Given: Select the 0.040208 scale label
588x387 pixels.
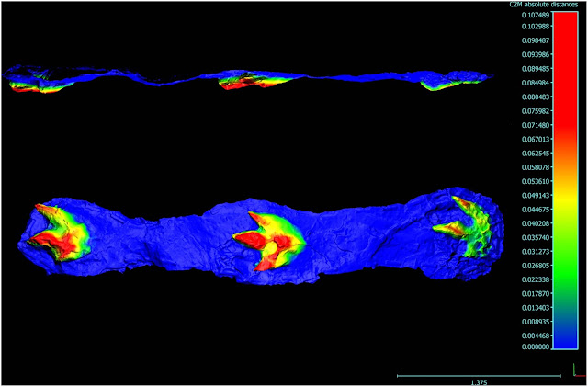Looking at the screenshot, I should [536, 223].
